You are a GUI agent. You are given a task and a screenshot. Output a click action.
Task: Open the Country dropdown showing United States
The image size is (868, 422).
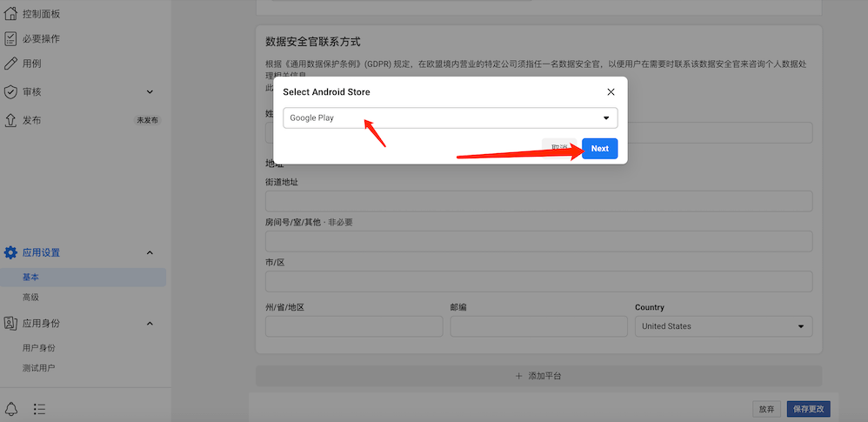(x=723, y=326)
